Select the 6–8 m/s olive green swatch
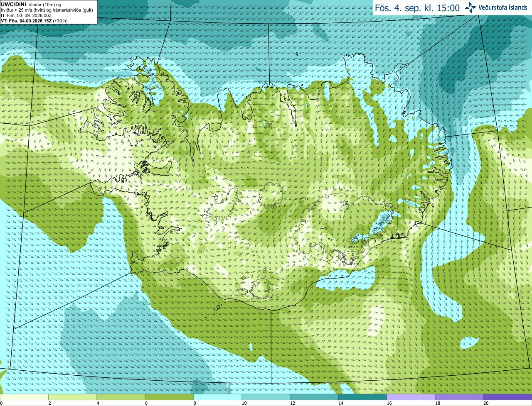The width and height of the screenshot is (532, 406). coord(169,397)
